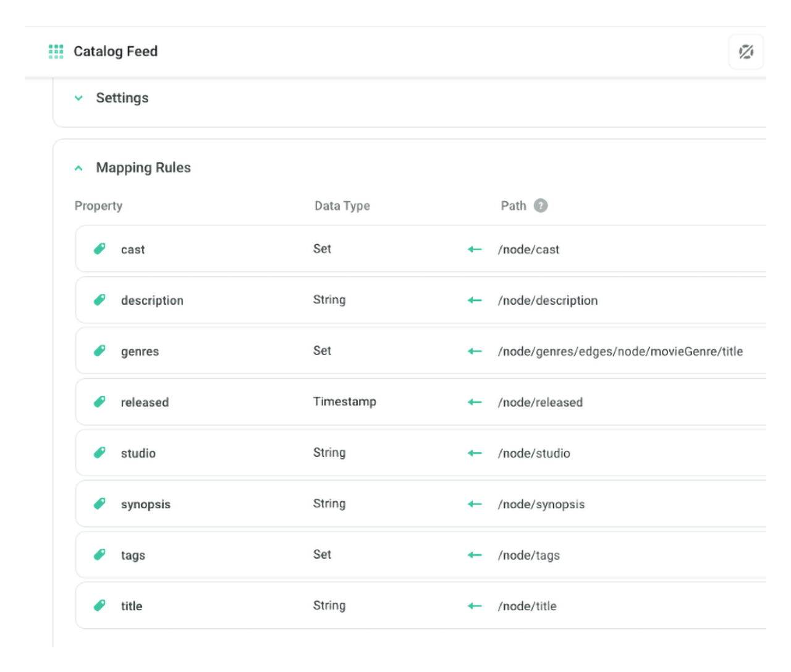Select the tags property name
Viewport: 791px width, 672px height.
click(x=133, y=555)
